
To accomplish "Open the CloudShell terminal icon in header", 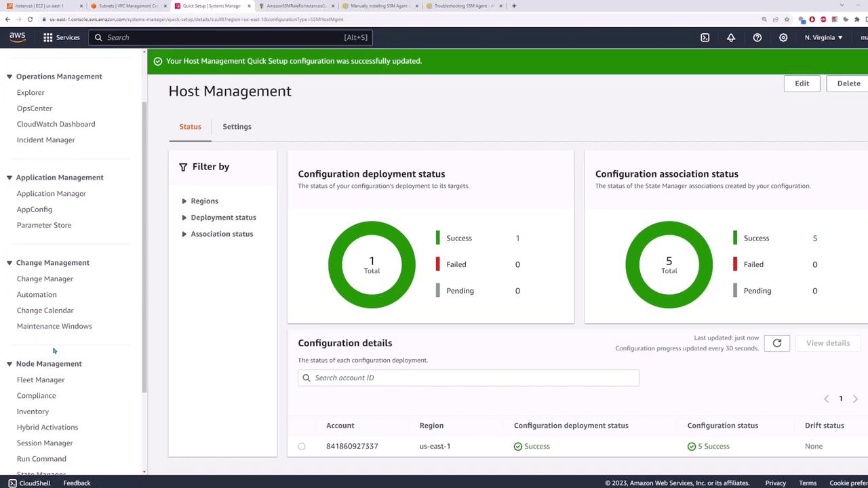I will pos(705,37).
